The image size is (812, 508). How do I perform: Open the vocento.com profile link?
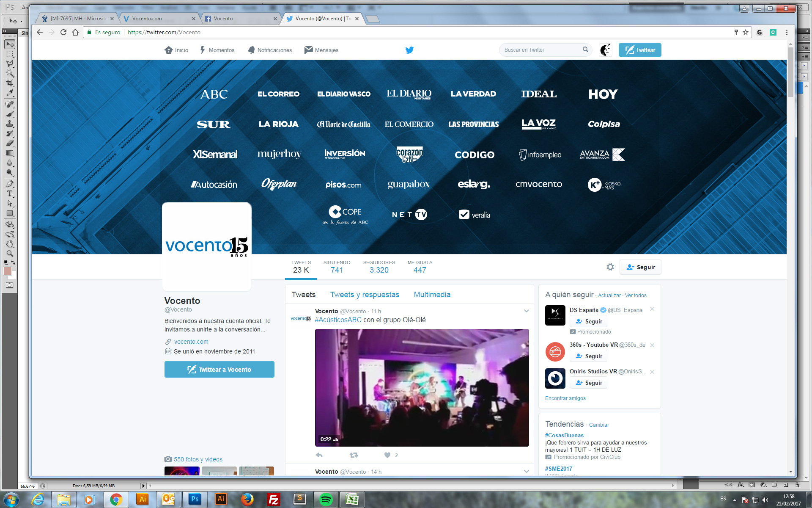click(191, 342)
